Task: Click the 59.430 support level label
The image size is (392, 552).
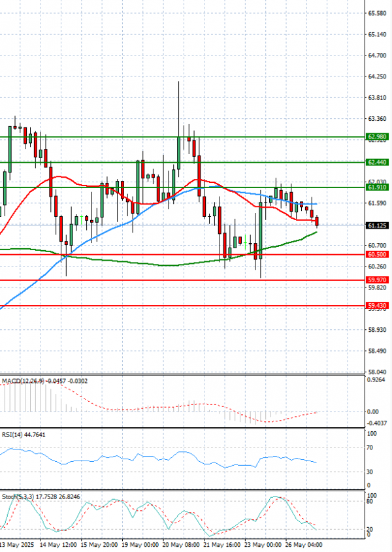Action: point(377,306)
